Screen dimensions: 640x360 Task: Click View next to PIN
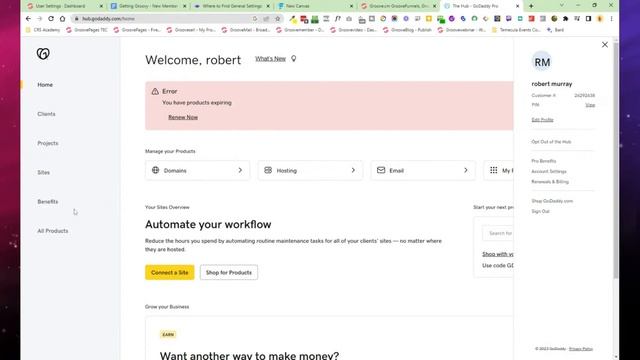[590, 105]
